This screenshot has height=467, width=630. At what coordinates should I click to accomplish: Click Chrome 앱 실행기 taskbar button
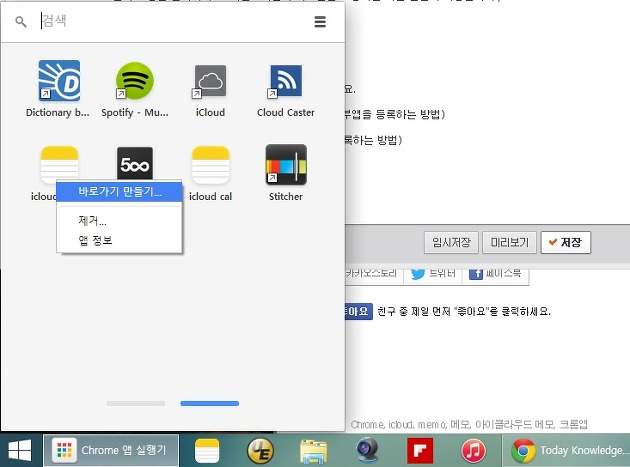111,450
